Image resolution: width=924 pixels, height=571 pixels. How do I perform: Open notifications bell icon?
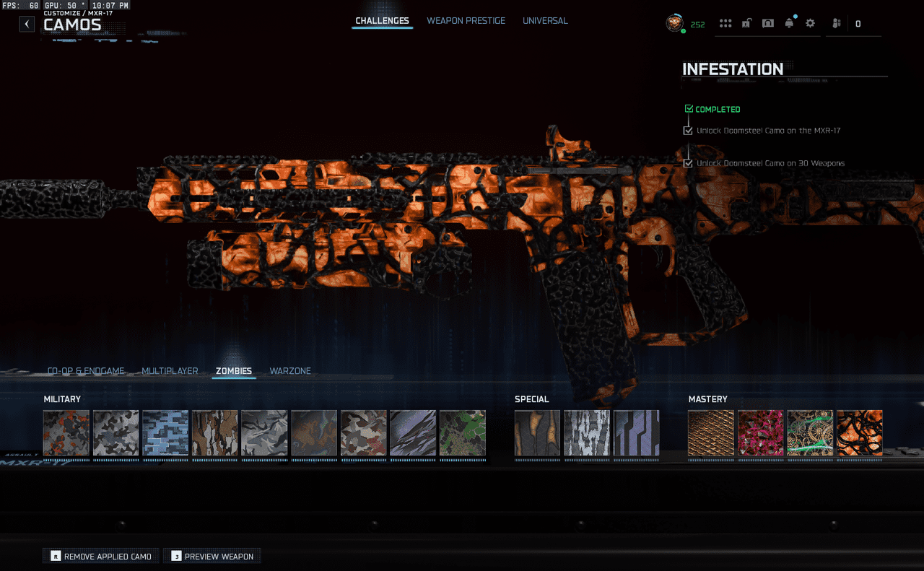[789, 24]
